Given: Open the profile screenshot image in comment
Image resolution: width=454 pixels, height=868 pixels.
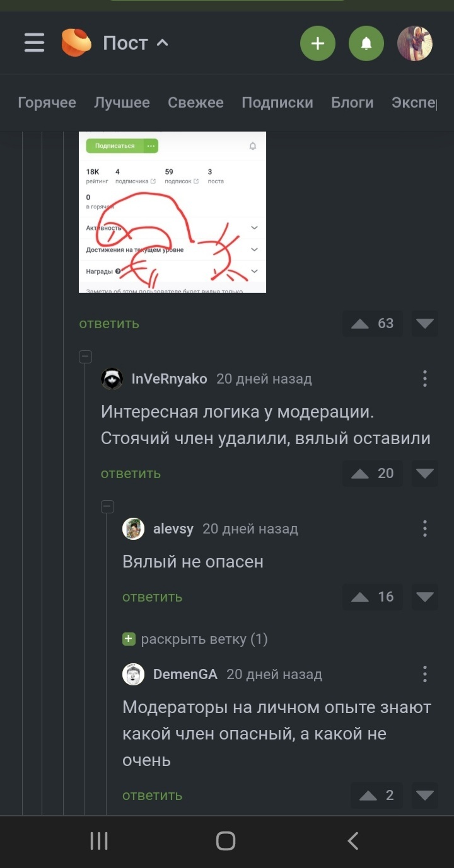Looking at the screenshot, I should coord(172,212).
